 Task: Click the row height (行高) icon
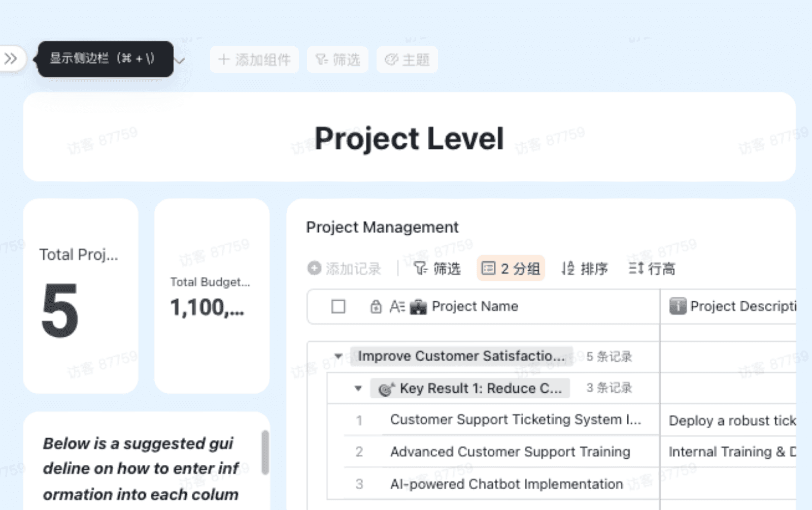pos(636,268)
